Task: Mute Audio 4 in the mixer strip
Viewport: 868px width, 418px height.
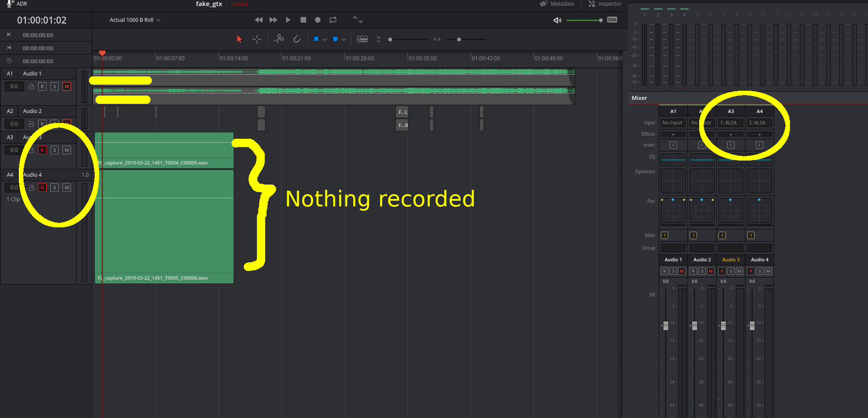Action: tap(768, 271)
